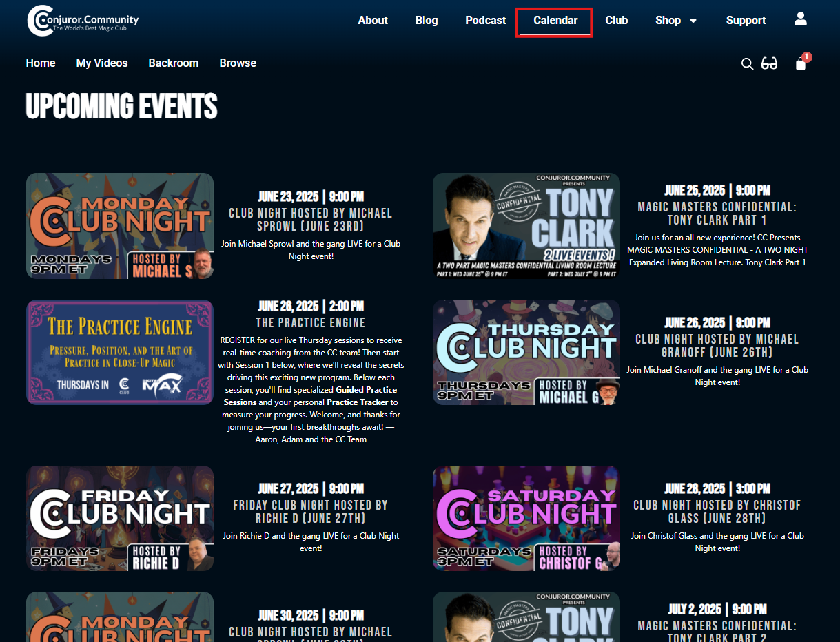Click the June 30, 2025 9:00 PM date

[x=311, y=616]
